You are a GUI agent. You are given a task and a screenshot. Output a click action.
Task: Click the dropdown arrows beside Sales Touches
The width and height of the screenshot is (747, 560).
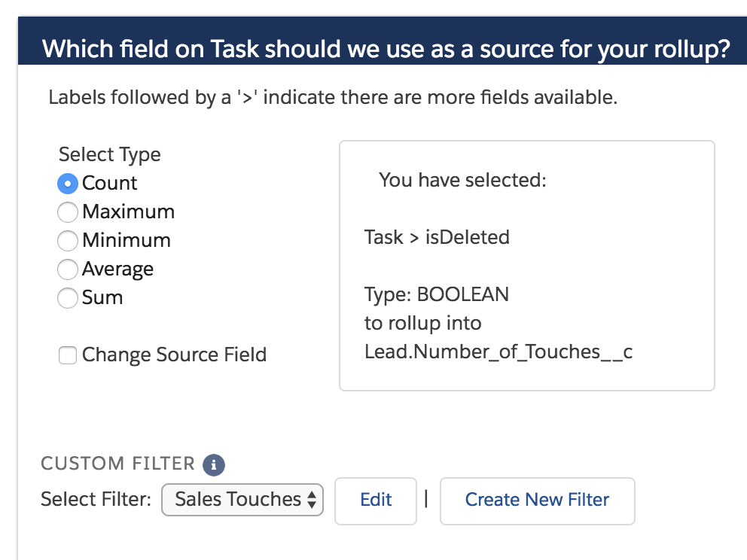(x=312, y=499)
